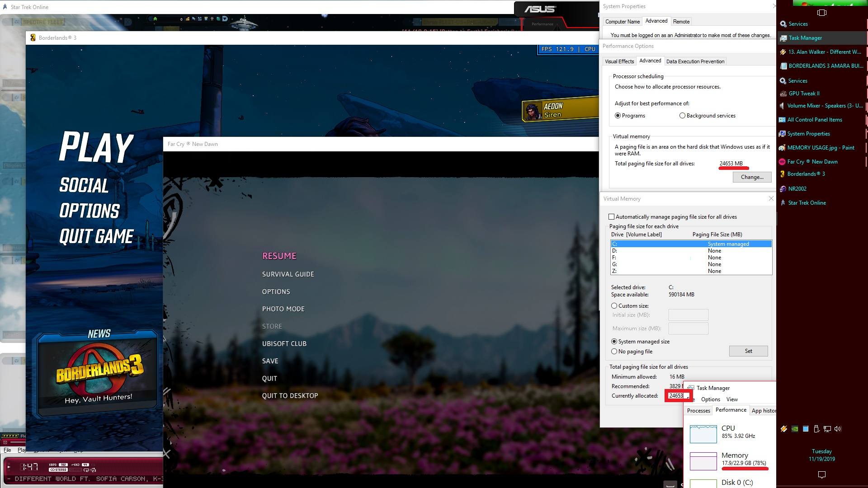Open the View menu in Task Manager
Viewport: 868px width, 488px height.
(732, 399)
